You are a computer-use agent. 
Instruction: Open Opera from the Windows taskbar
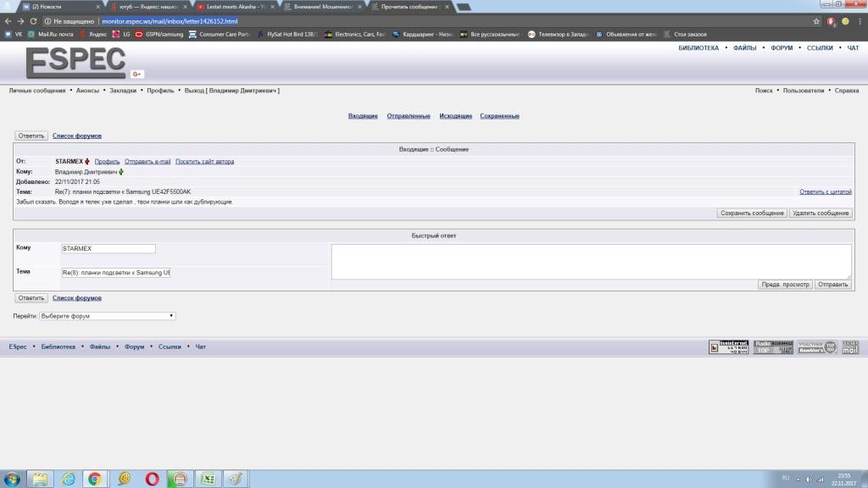(x=153, y=479)
